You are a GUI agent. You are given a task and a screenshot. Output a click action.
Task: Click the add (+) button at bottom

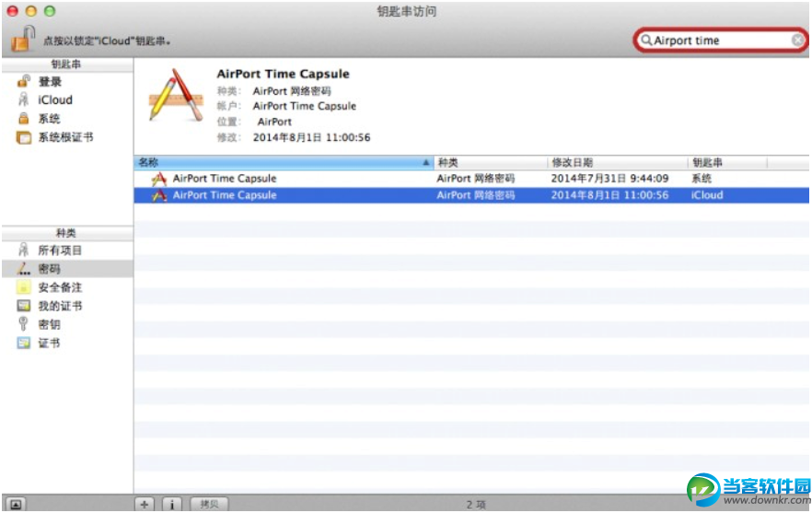click(144, 504)
